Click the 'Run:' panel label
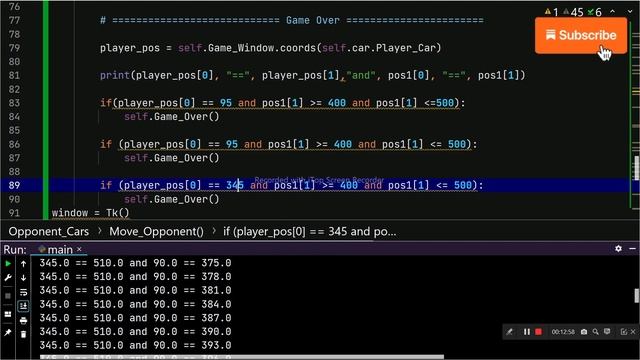 (x=15, y=249)
